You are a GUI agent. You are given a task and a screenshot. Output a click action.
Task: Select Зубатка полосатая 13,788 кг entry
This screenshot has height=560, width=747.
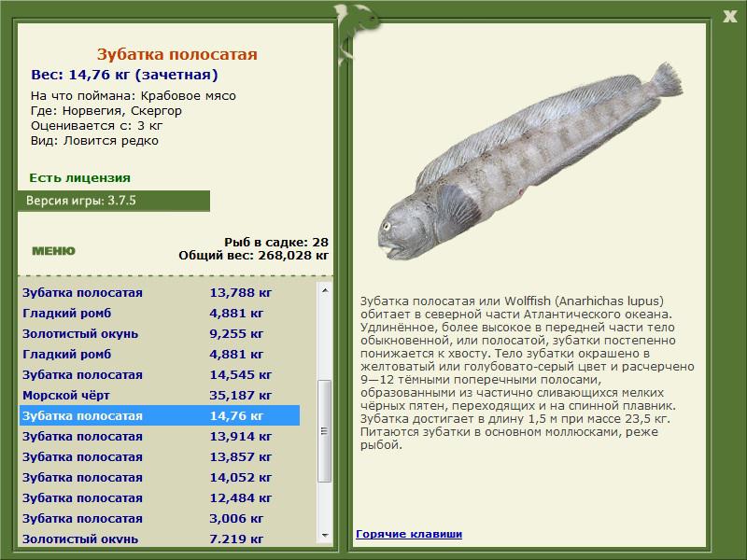point(160,292)
